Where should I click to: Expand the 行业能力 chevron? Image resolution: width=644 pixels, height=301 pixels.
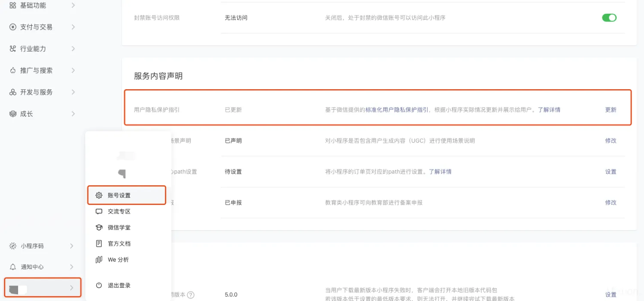[73, 49]
